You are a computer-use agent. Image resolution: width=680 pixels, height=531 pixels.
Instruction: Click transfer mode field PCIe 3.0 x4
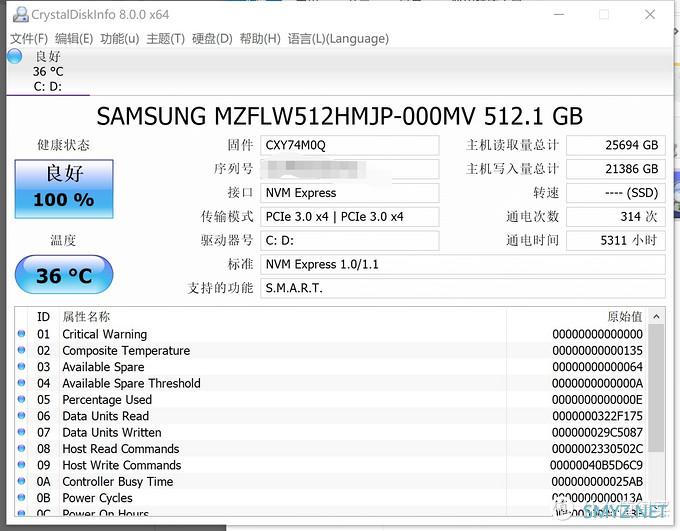pos(350,217)
